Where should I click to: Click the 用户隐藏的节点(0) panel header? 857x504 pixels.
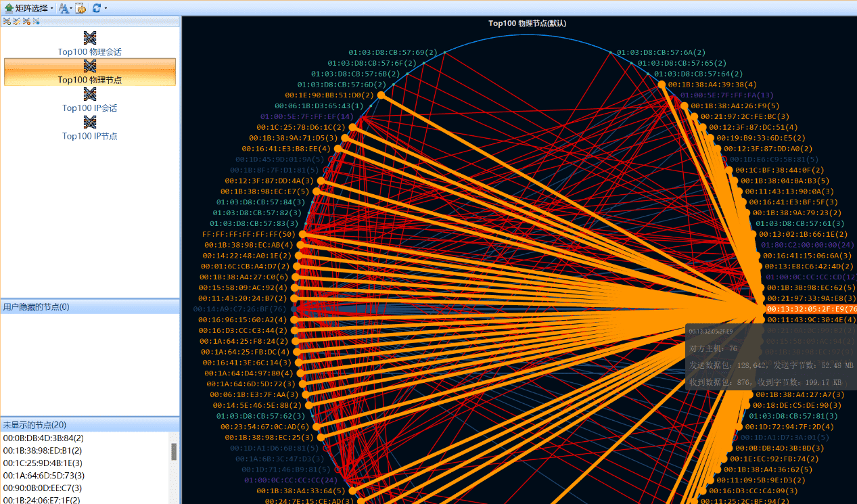(89, 307)
